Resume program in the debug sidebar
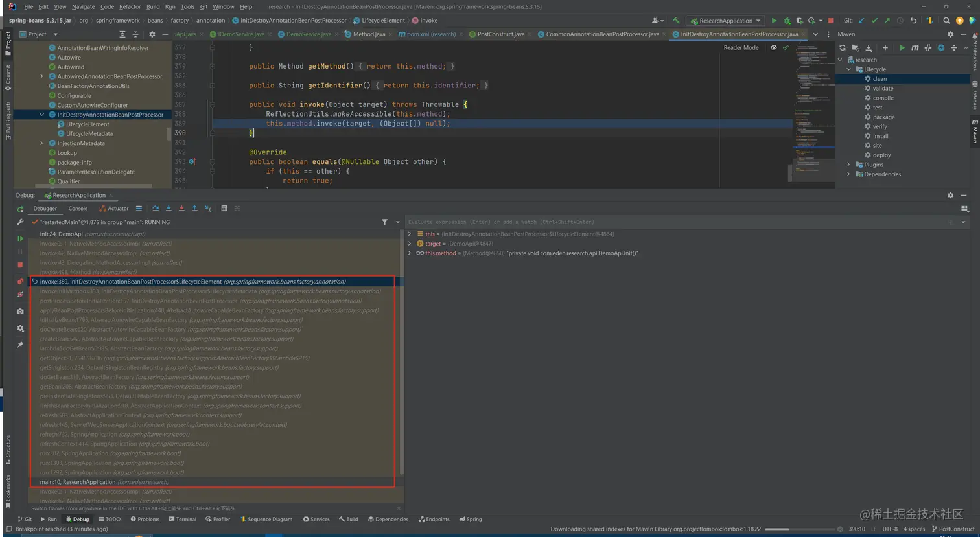 tap(20, 238)
